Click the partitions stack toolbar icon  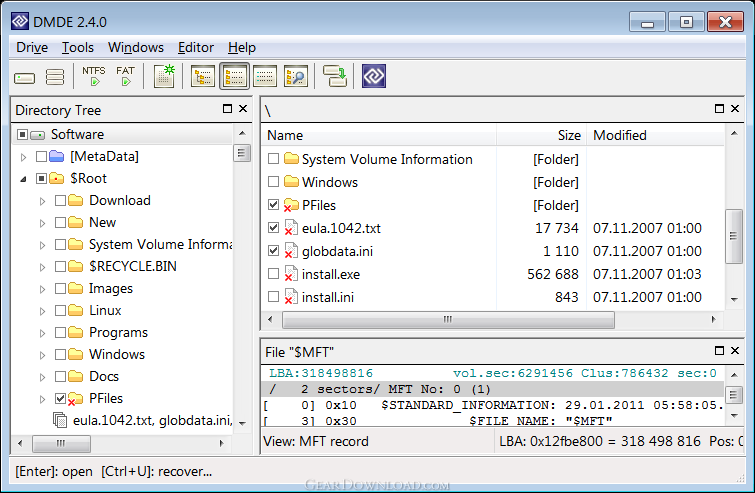click(54, 77)
